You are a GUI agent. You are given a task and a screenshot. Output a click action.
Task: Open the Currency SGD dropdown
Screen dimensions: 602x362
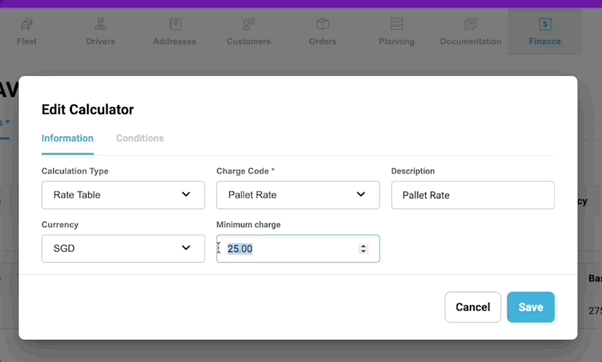[123, 249]
